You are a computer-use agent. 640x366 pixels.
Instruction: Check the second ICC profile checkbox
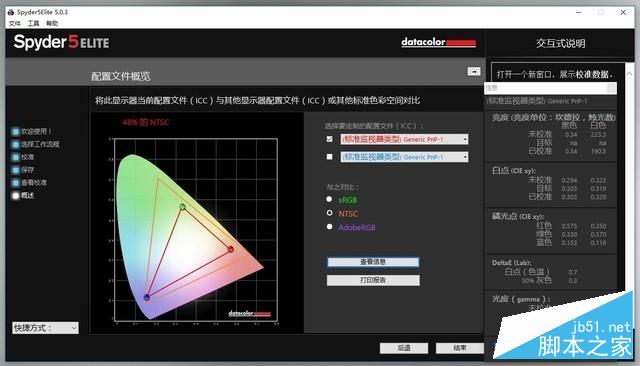coord(329,157)
